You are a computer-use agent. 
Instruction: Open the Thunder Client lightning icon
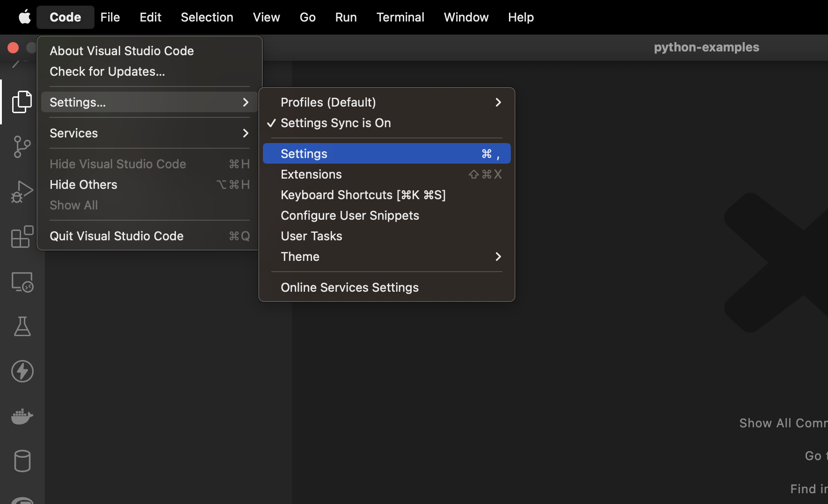click(22, 371)
